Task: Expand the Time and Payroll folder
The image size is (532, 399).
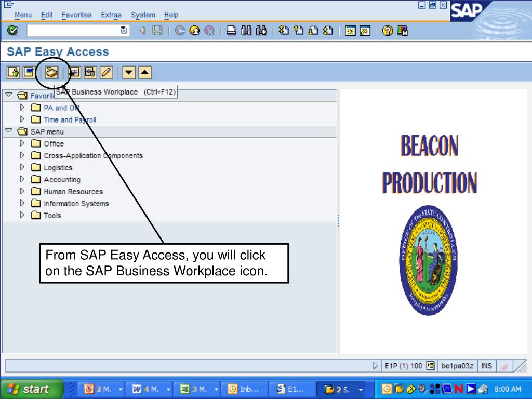Action: [22, 119]
